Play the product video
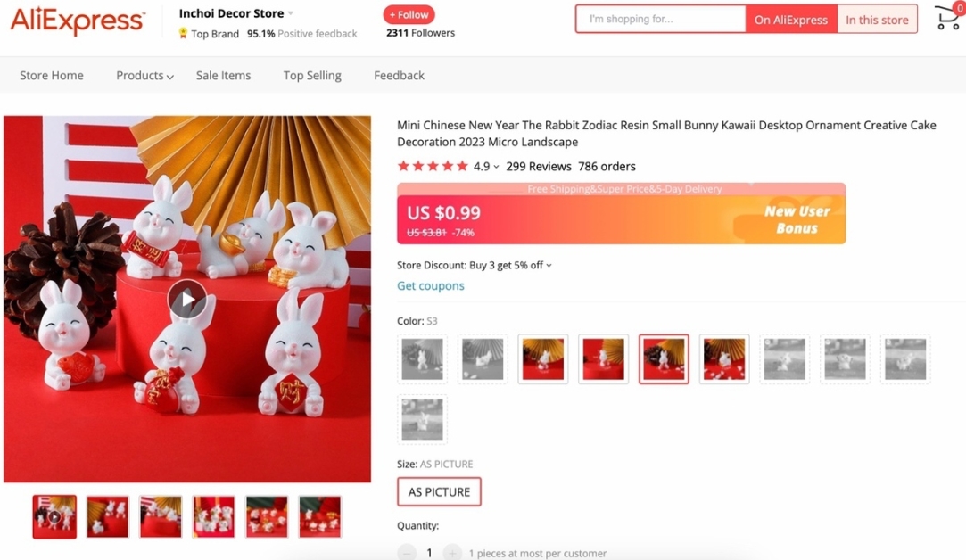This screenshot has height=560, width=966. pyautogui.click(x=187, y=300)
